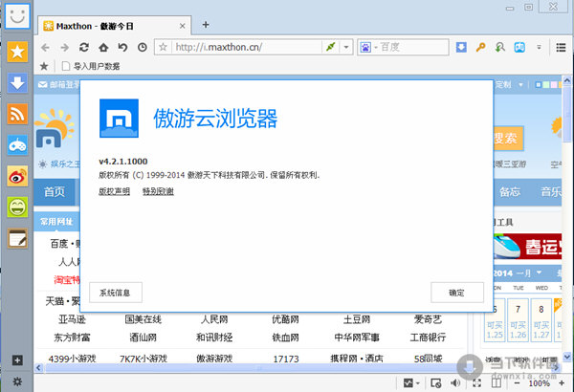Screen dimensions: 574x392
Task: Open Favorites star in the sidebar
Action: click(x=17, y=52)
